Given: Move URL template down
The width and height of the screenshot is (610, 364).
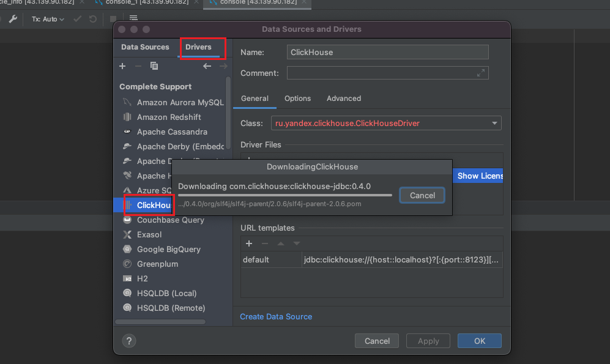Looking at the screenshot, I should point(297,244).
